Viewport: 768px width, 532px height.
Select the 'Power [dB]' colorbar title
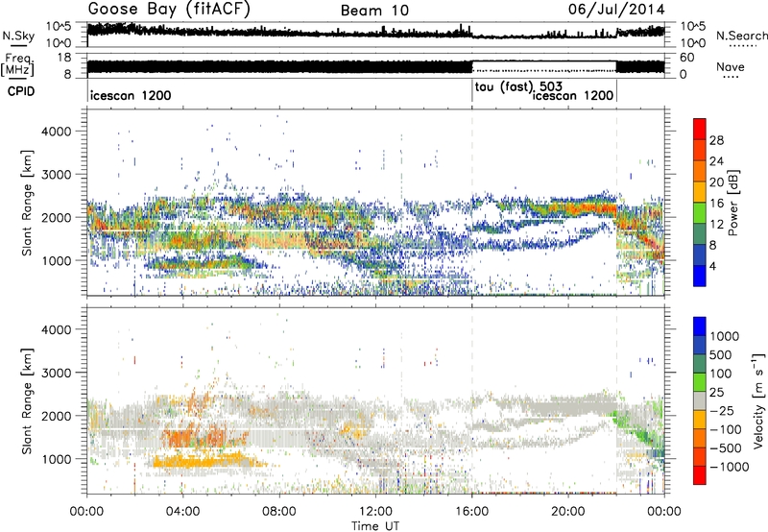click(x=732, y=203)
